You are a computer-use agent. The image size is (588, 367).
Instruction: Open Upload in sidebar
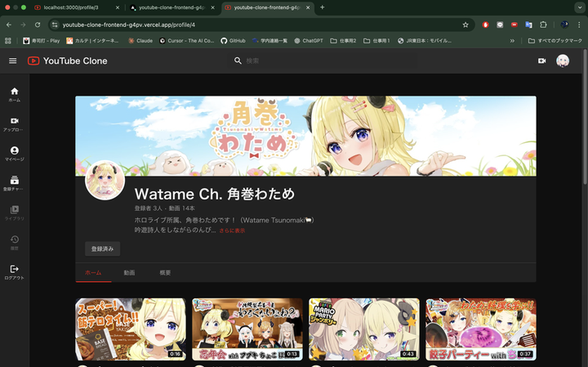coord(14,124)
